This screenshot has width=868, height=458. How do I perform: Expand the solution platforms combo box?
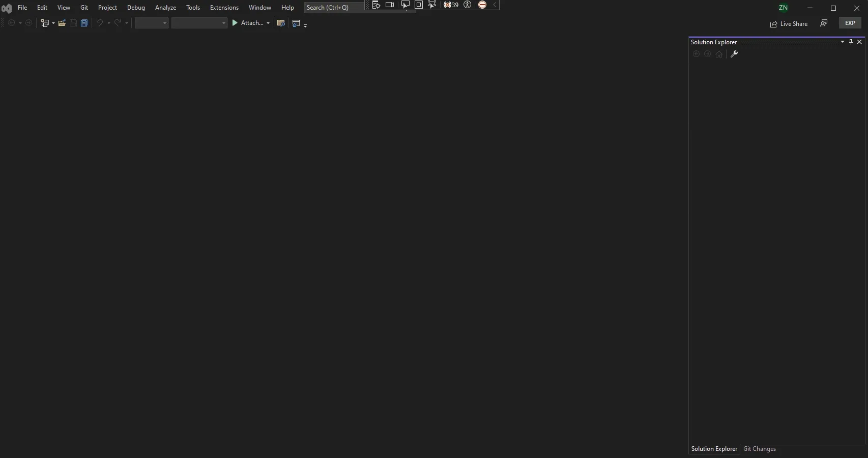click(199, 23)
